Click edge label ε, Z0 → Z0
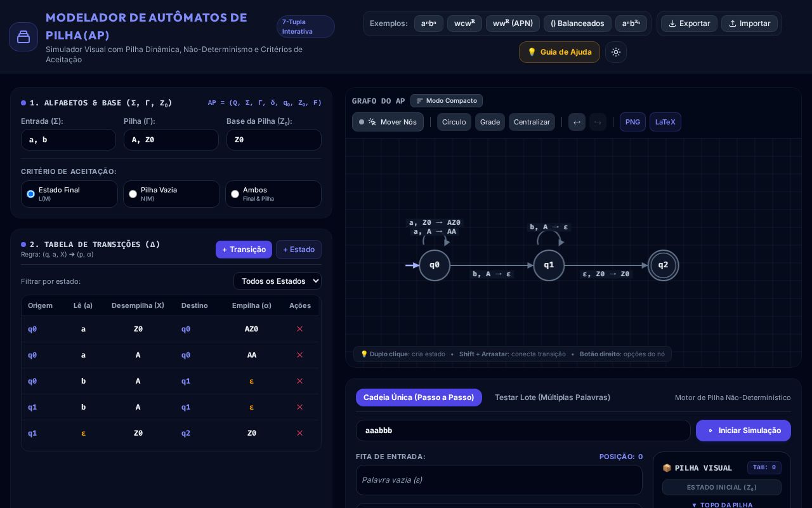The image size is (812, 508). coord(606,274)
